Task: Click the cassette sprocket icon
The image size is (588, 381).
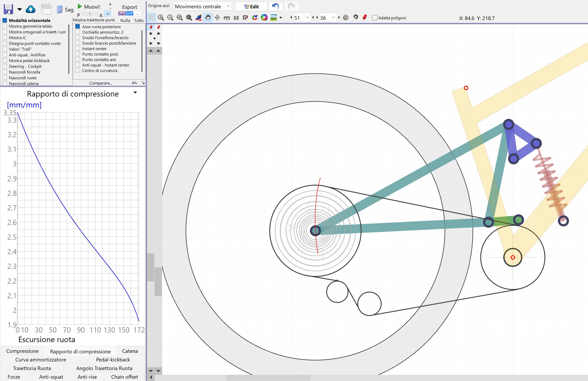Action: 345,18
